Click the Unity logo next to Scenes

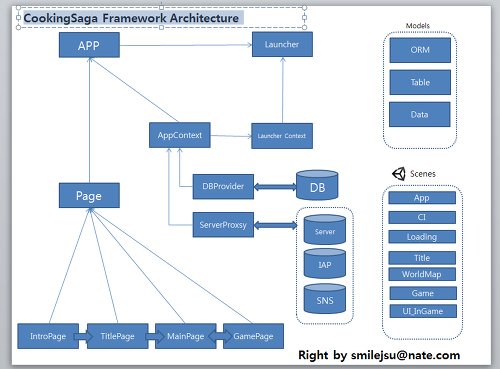[399, 174]
